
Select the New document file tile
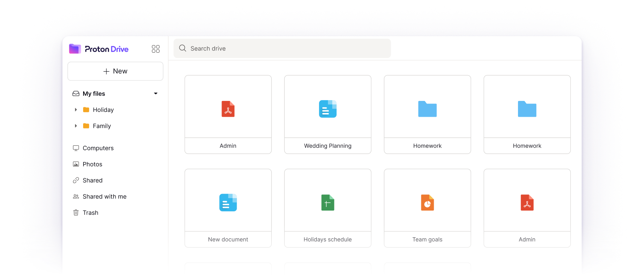228,208
